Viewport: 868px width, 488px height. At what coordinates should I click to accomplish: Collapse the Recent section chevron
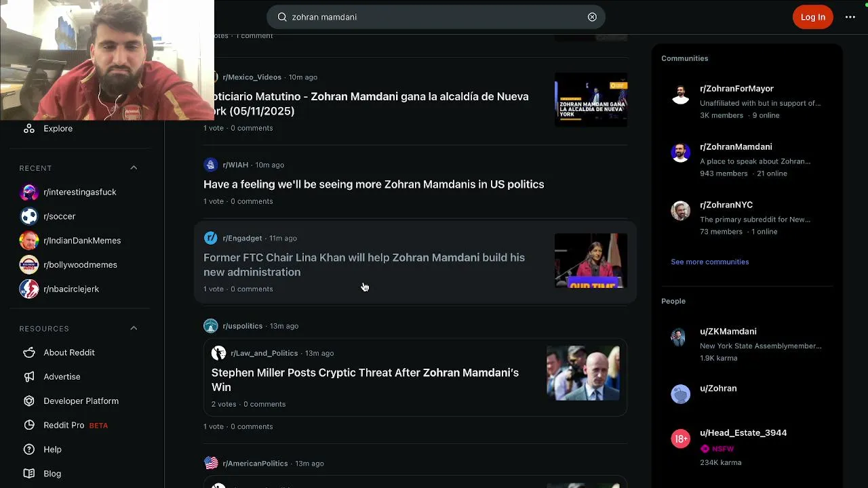click(134, 168)
